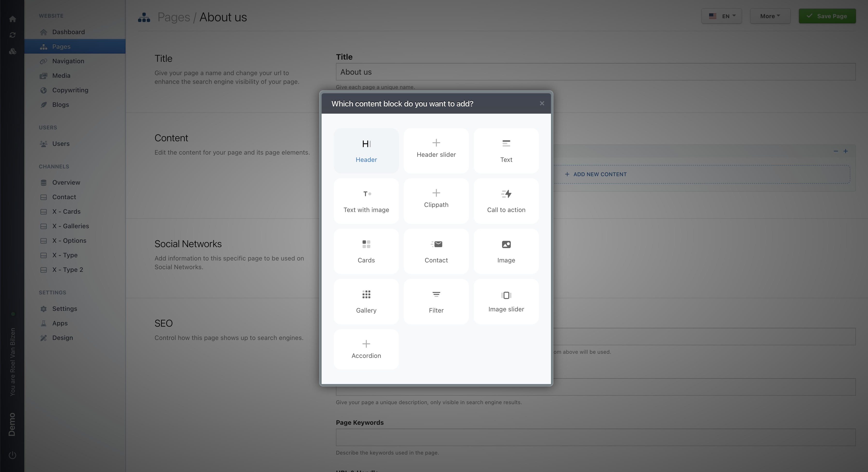The height and width of the screenshot is (472, 868).
Task: Open the EN language dropdown
Action: pos(721,16)
